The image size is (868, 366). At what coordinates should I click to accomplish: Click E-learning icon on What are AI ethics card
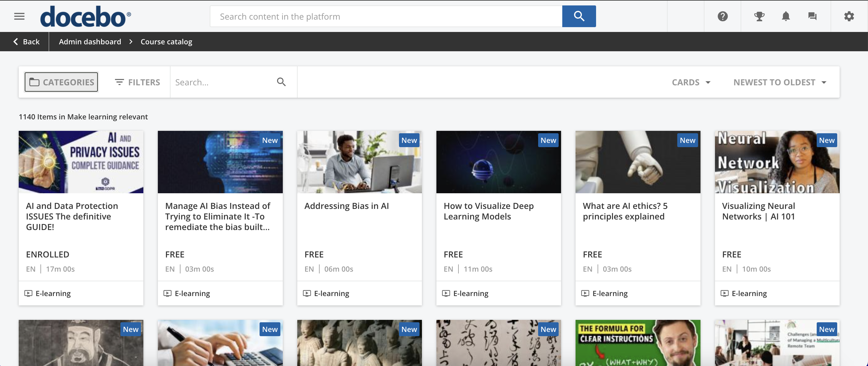pyautogui.click(x=585, y=293)
